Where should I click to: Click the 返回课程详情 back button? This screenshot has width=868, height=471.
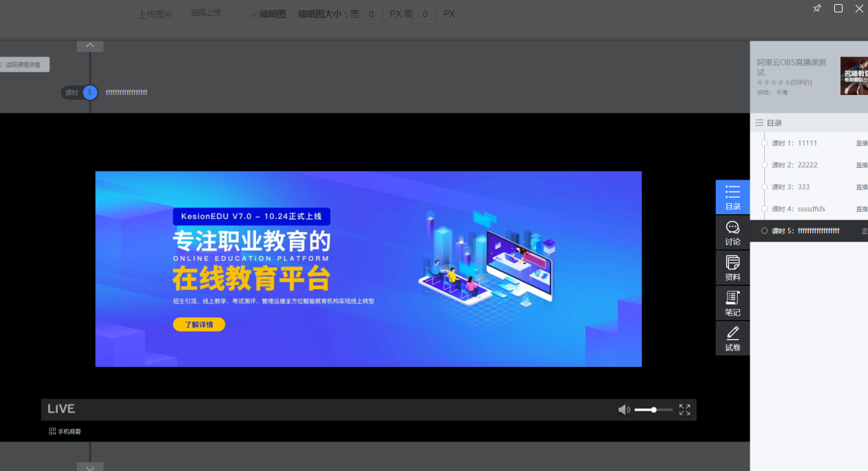click(x=24, y=65)
